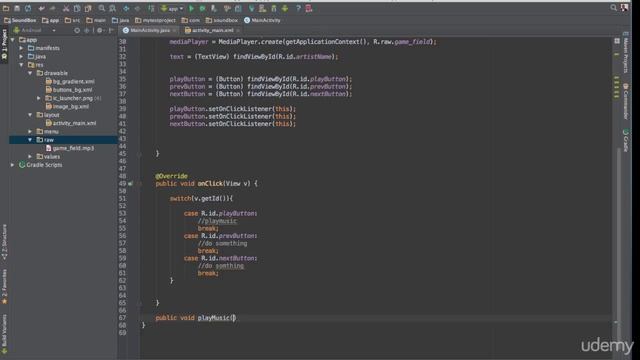The image size is (640, 360).
Task: Click the mytestproject breadcrumb
Action: [156, 20]
